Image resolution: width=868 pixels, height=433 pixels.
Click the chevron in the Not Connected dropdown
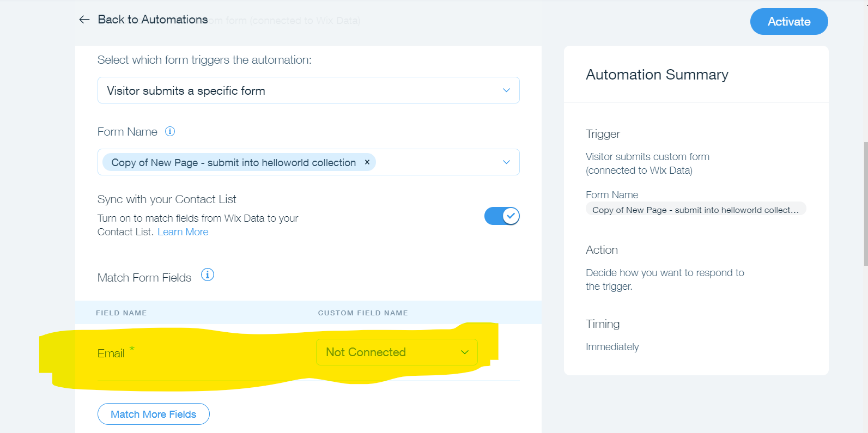click(465, 352)
